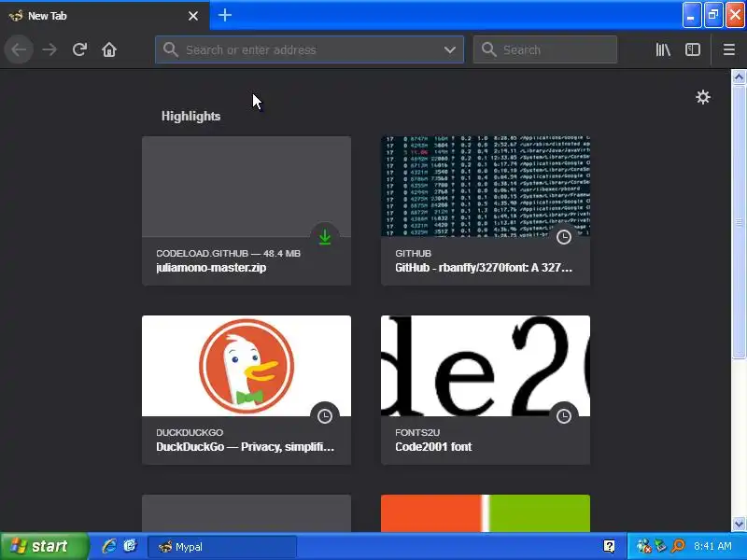Image resolution: width=747 pixels, height=560 pixels.
Task: Click history clock on Code2001 card
Action: (x=564, y=415)
